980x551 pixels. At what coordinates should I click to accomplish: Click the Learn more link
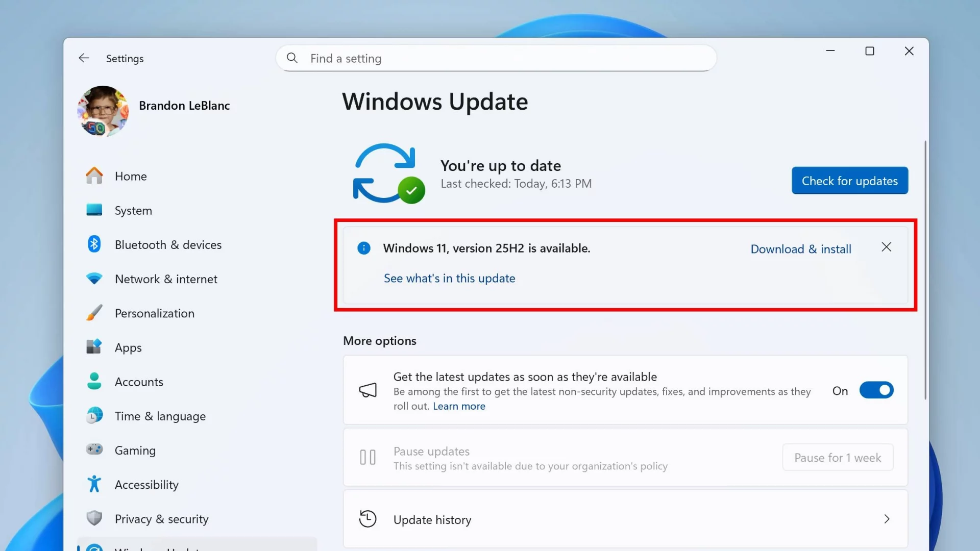coord(458,406)
